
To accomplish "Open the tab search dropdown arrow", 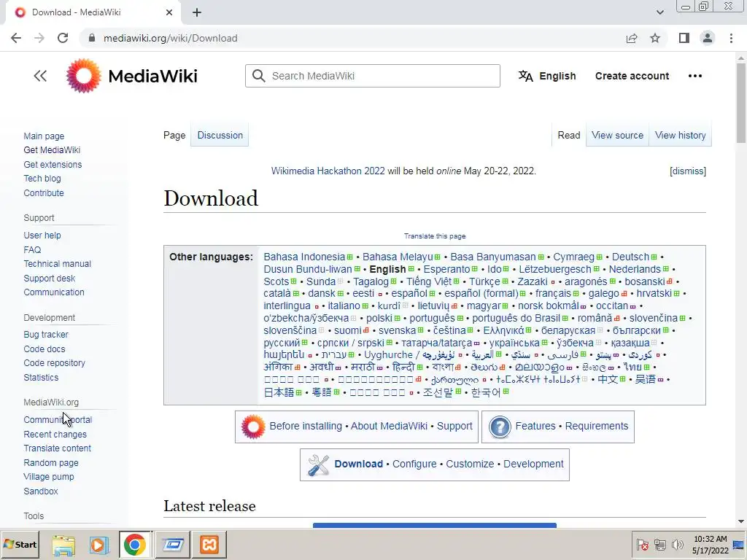I will (659, 12).
